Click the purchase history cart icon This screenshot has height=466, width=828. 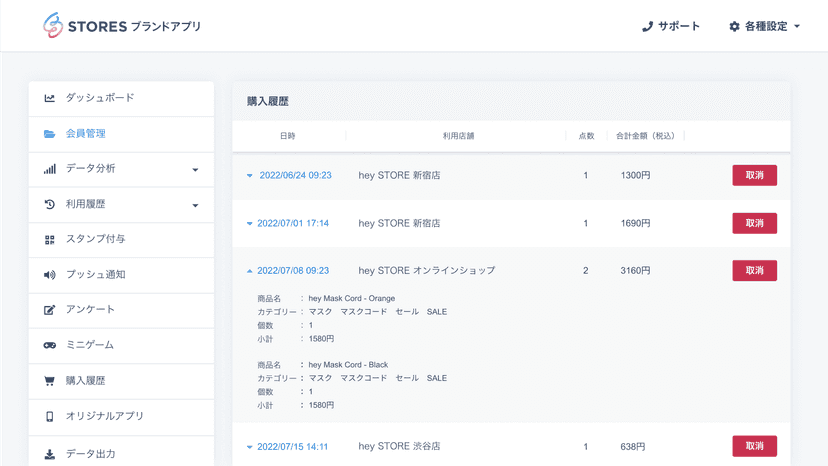(50, 381)
